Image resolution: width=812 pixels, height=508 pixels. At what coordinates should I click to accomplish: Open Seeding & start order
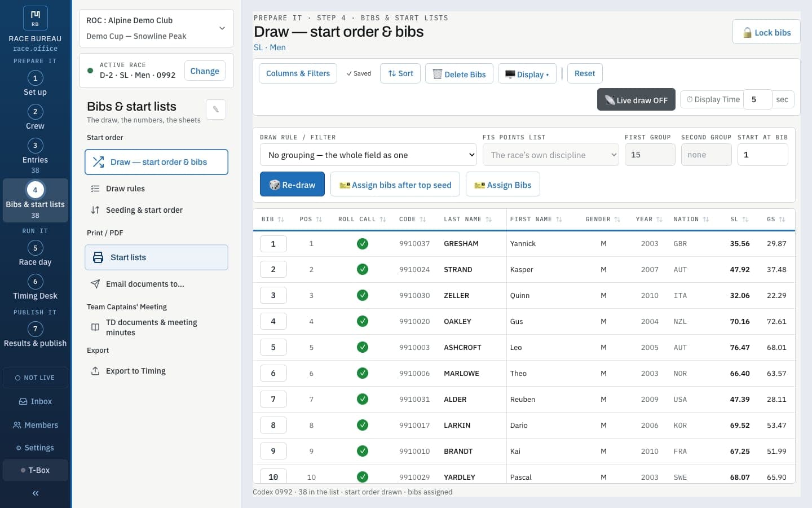pos(156,210)
